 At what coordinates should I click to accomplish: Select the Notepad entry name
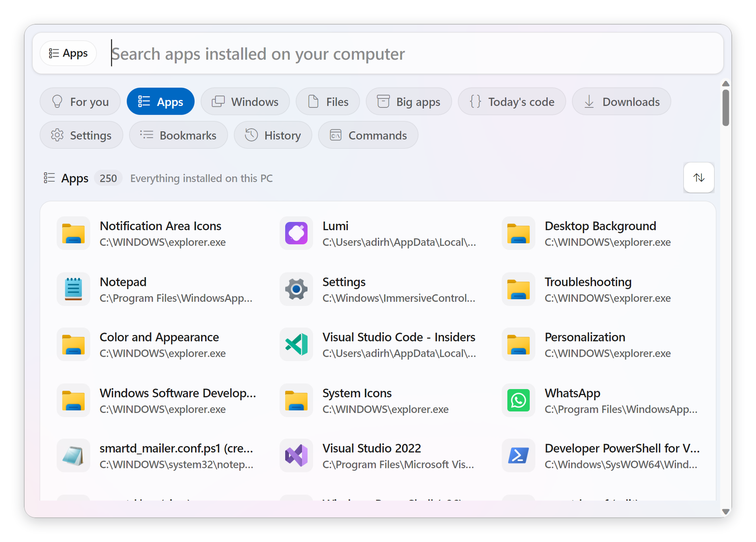pyautogui.click(x=123, y=282)
